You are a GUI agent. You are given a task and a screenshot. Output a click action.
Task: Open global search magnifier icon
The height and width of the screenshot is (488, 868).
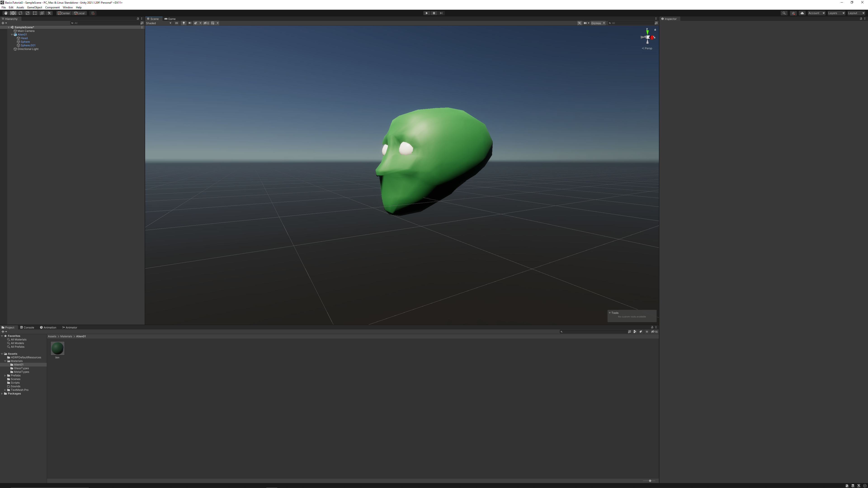tap(784, 13)
